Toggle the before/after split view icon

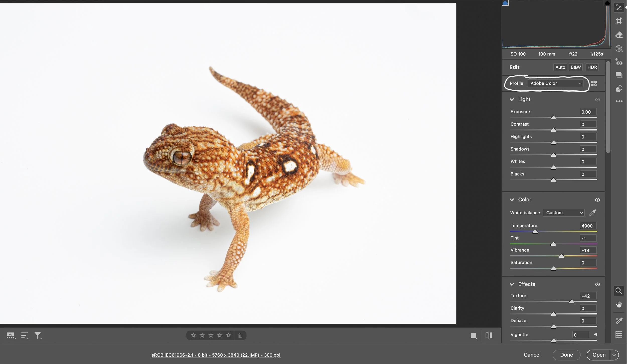coord(489,335)
